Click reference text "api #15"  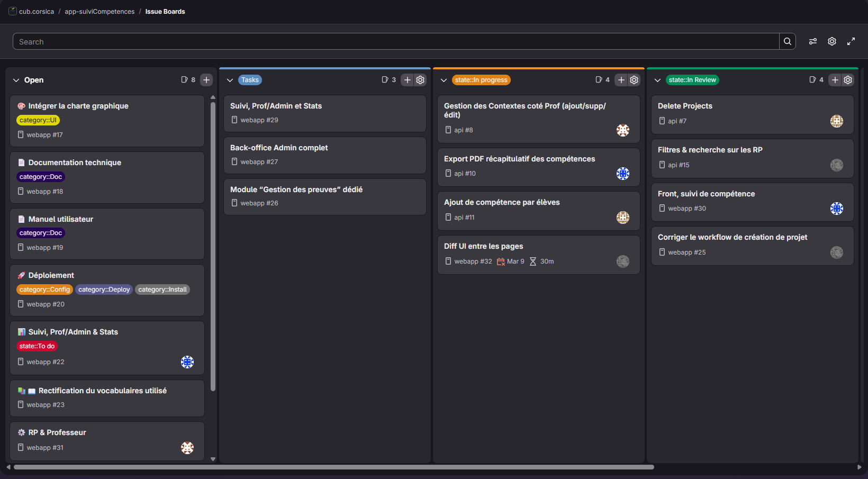click(x=679, y=165)
